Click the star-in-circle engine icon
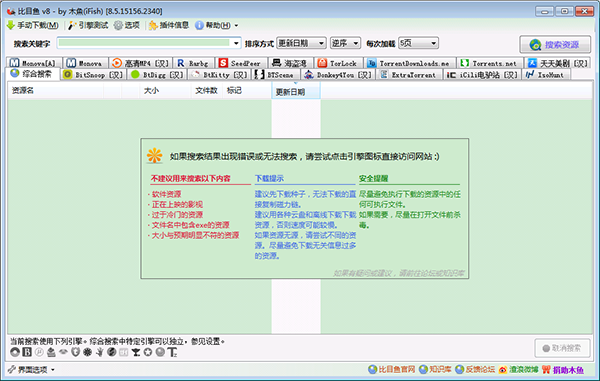The image size is (600, 381). [148, 352]
